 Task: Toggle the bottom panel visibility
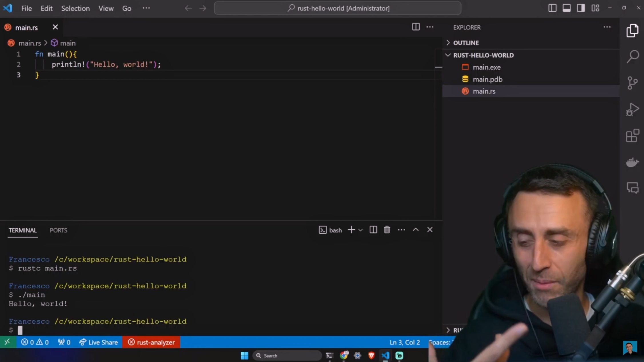567,8
